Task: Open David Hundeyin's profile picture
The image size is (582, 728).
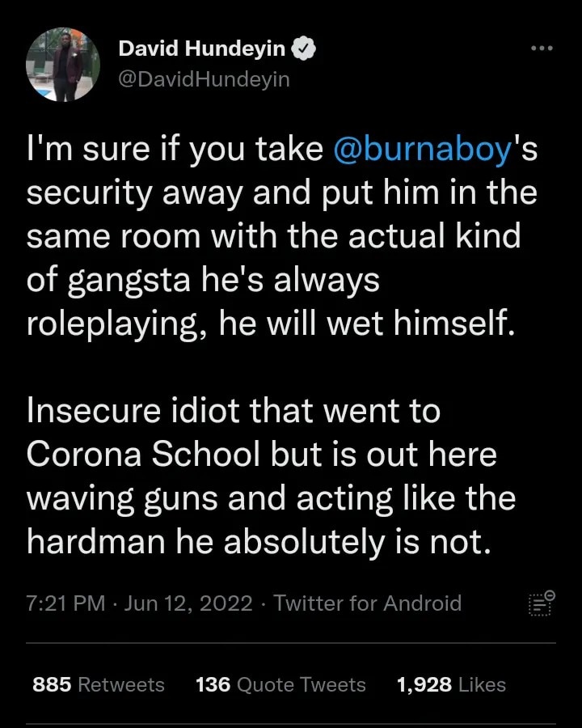Action: [x=63, y=65]
